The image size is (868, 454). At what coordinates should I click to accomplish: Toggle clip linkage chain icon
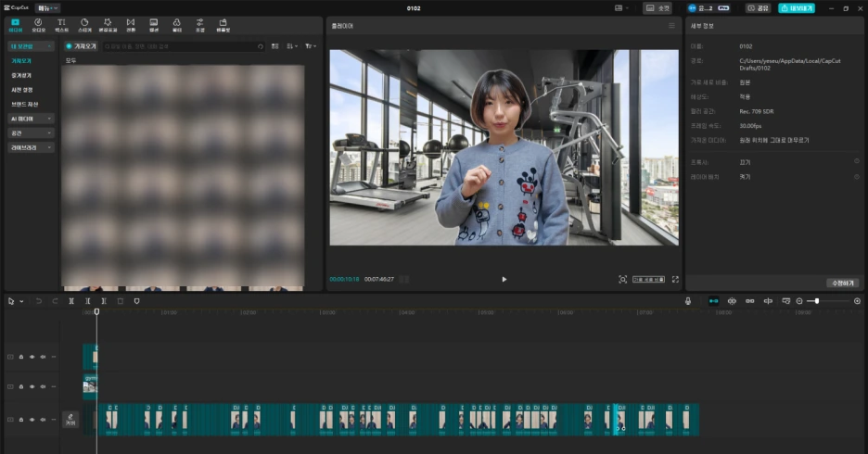[x=749, y=301]
